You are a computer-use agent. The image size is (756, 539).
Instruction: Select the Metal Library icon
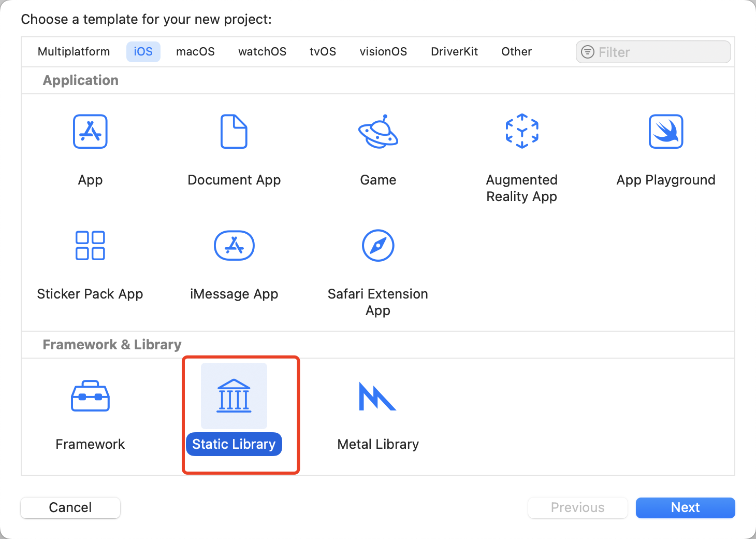click(377, 396)
